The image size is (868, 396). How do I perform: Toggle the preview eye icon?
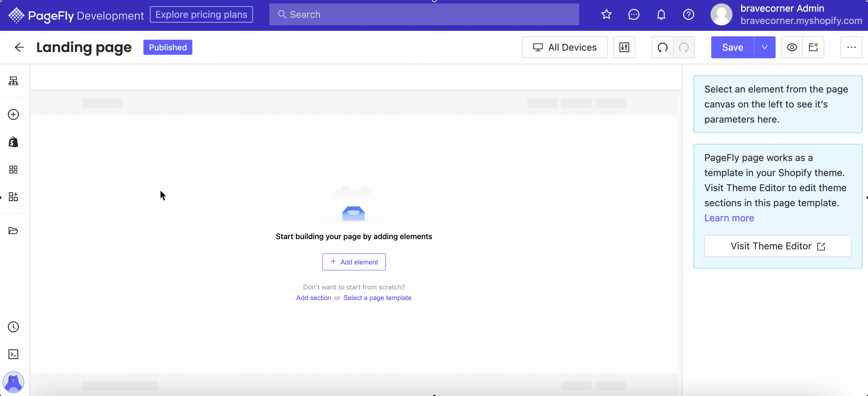[792, 47]
